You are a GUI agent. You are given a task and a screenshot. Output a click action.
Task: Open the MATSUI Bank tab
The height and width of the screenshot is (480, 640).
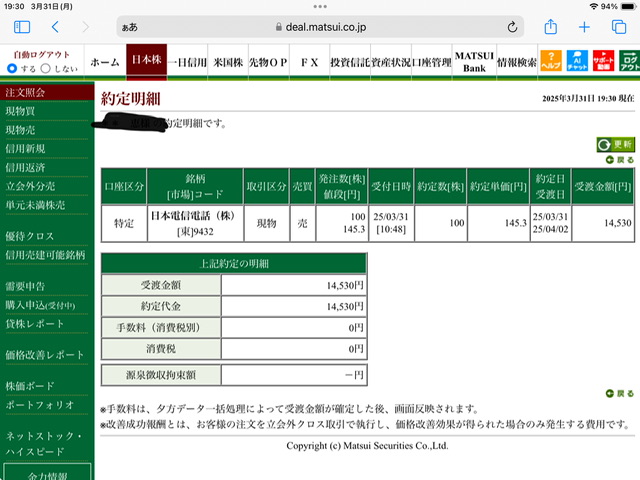(x=474, y=62)
